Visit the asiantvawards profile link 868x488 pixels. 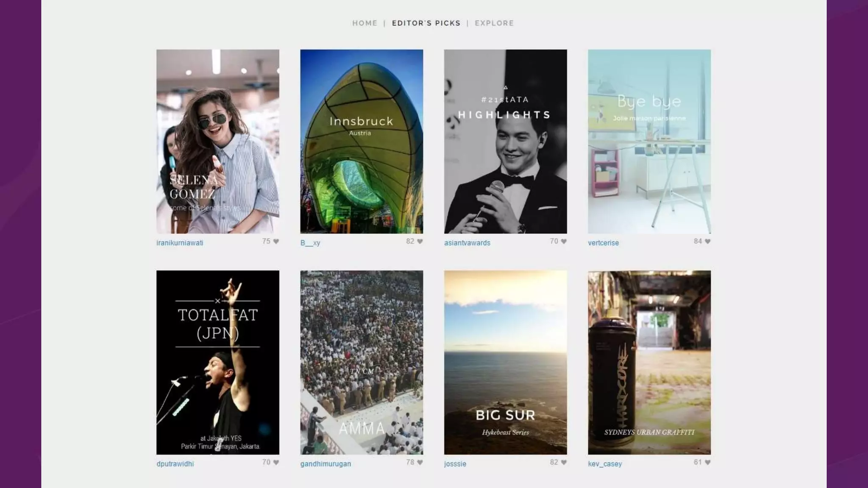467,243
